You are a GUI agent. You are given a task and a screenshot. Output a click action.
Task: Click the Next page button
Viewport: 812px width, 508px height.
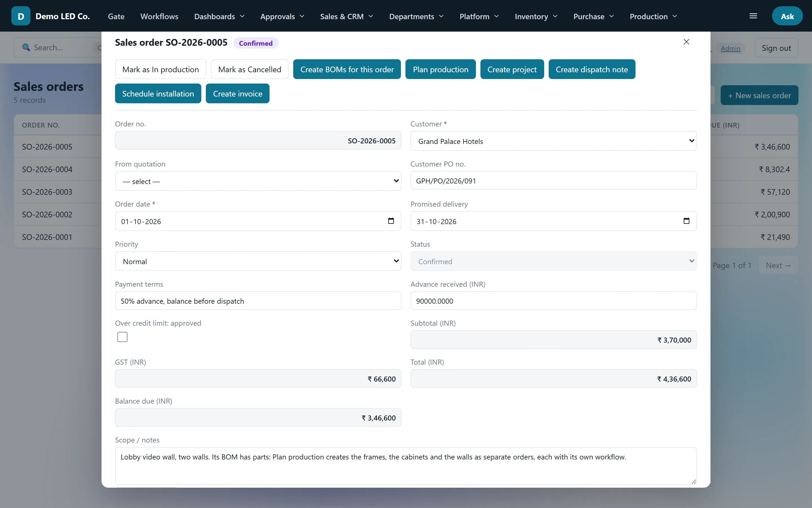778,265
